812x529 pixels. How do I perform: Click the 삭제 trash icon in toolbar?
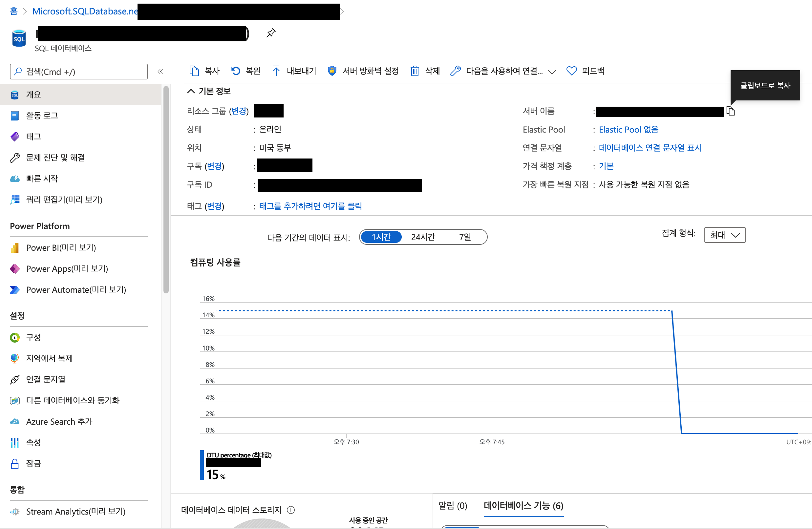click(x=415, y=71)
